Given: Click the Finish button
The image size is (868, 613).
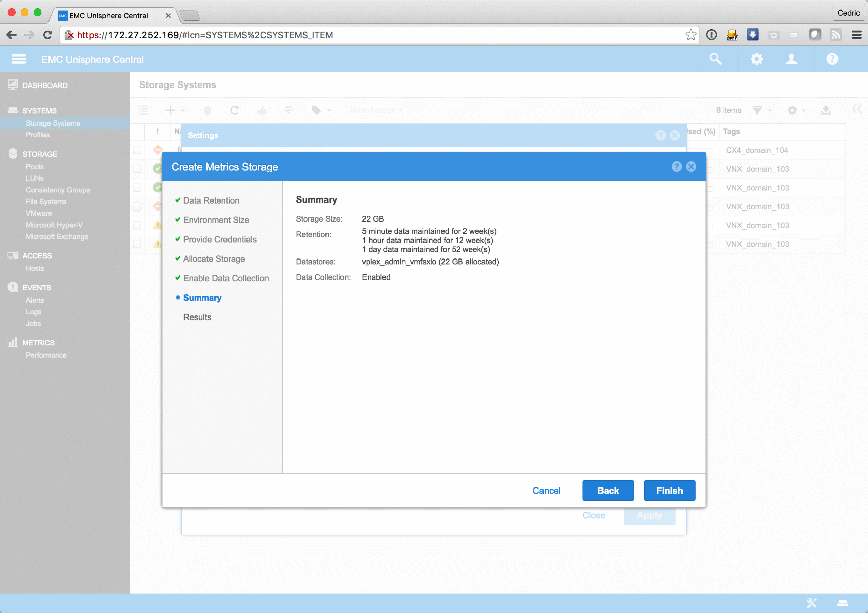Looking at the screenshot, I should (669, 491).
